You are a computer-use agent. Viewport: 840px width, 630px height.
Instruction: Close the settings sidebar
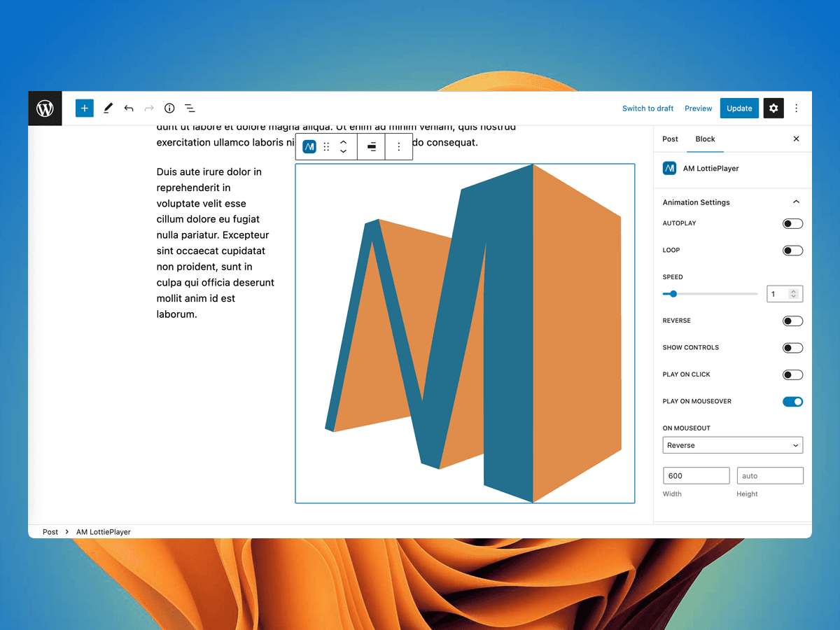[x=796, y=139]
